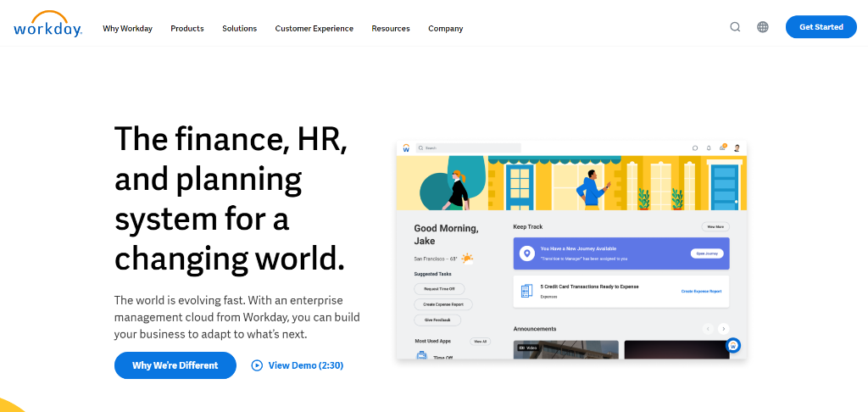Click the main headline about finance and HR
The height and width of the screenshot is (412, 868).
coord(231,198)
